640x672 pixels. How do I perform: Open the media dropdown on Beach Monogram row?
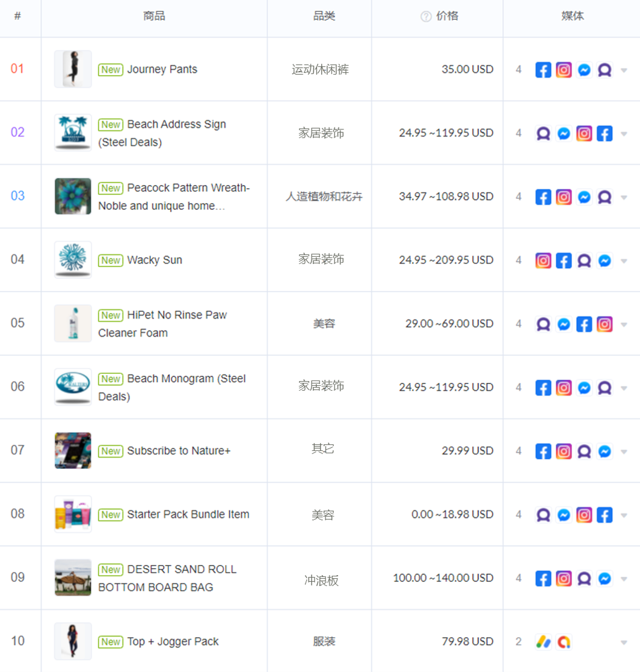tap(624, 387)
